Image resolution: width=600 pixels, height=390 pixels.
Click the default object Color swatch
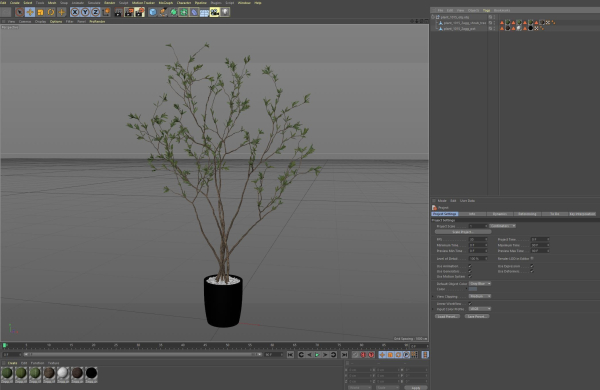click(473, 289)
